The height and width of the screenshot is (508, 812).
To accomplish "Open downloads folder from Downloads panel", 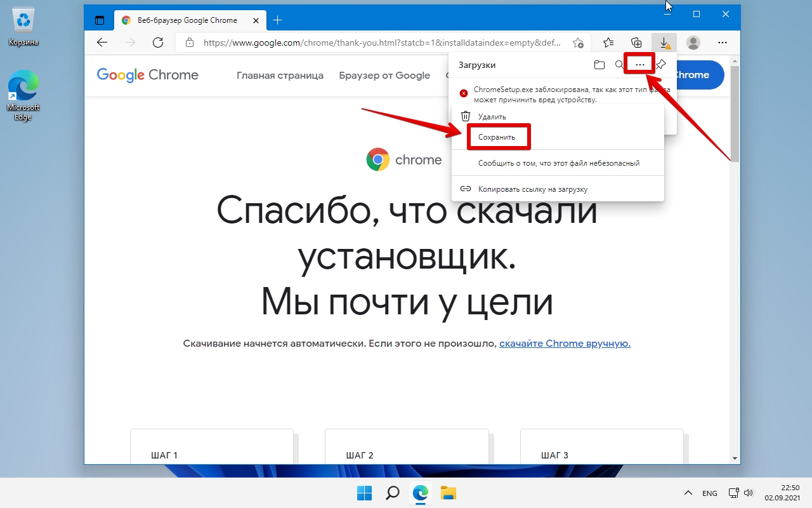I will [599, 65].
